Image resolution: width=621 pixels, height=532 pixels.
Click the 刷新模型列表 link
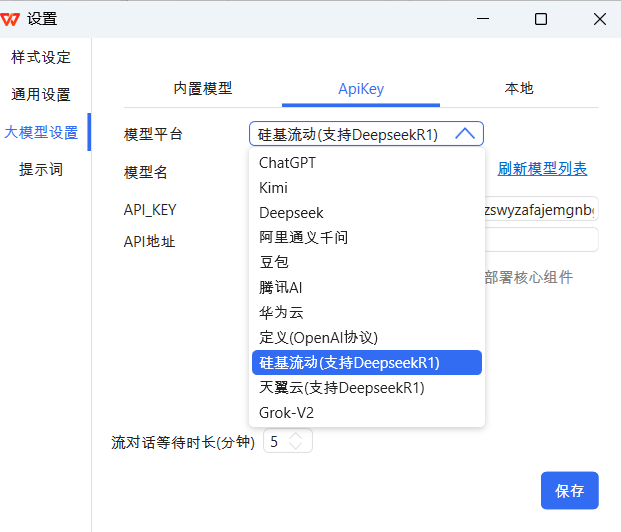(542, 169)
